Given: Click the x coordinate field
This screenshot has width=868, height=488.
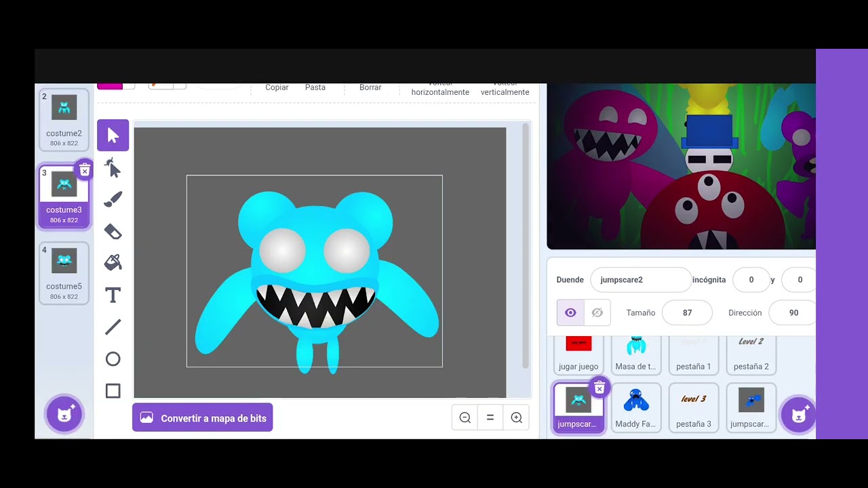Looking at the screenshot, I should pos(751,279).
